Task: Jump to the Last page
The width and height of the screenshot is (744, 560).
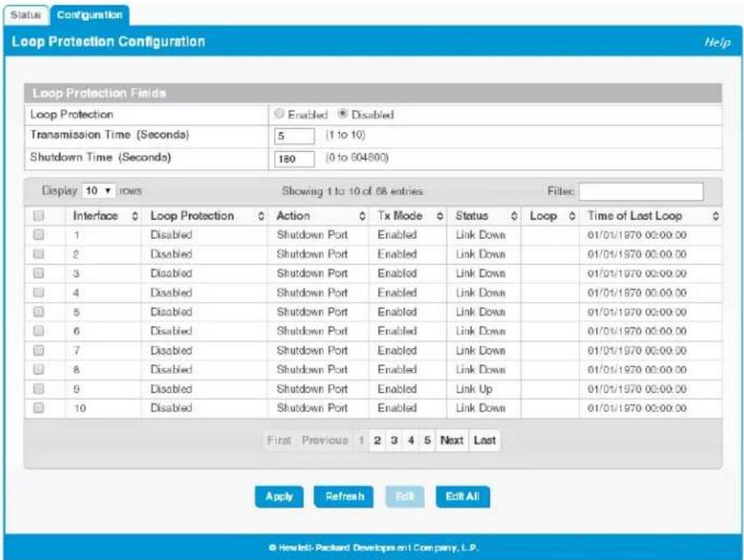Action: click(485, 440)
